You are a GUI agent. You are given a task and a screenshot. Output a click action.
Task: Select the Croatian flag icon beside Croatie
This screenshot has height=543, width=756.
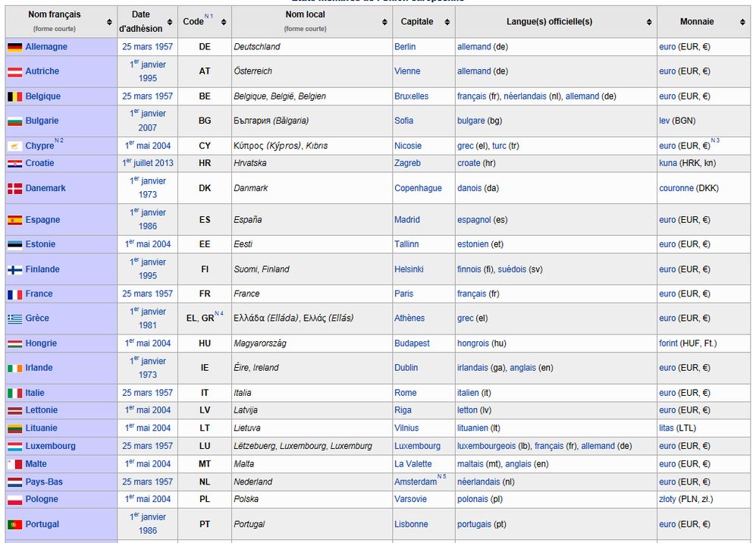pos(15,164)
